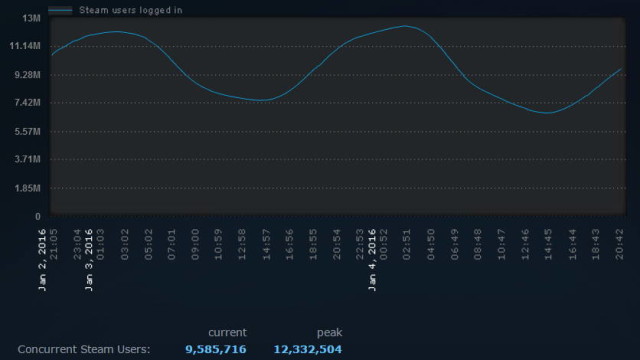Click the 21:05 time label
This screenshot has height=360, width=640.
pyautogui.click(x=54, y=244)
